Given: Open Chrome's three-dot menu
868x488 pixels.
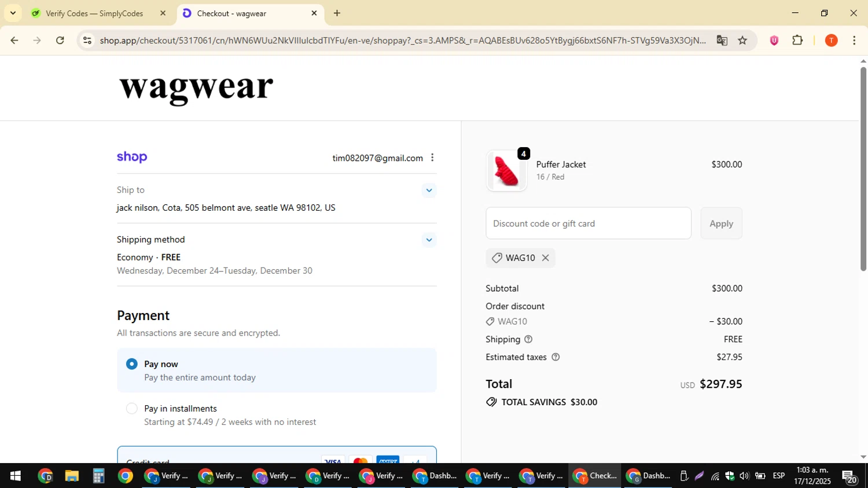Looking at the screenshot, I should coord(854,41).
